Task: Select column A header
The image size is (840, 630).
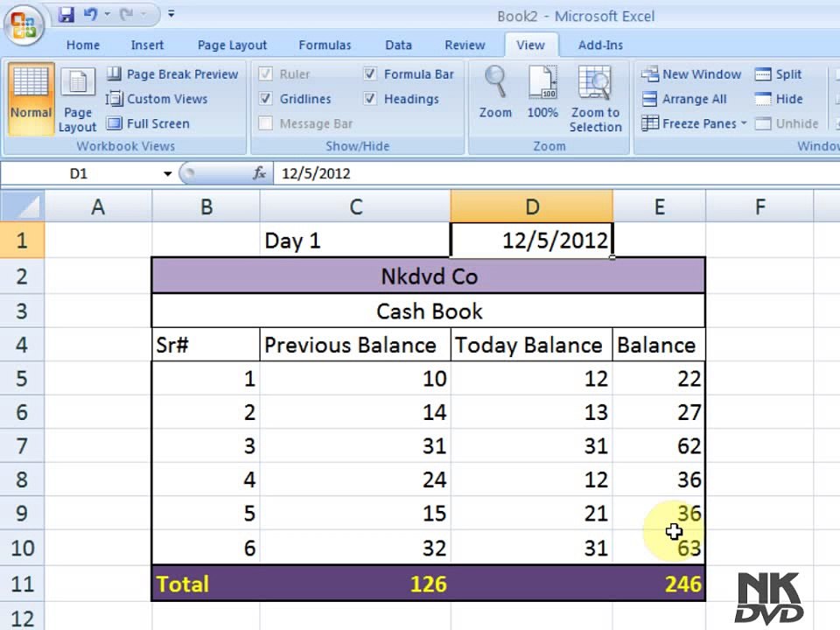Action: click(x=98, y=206)
